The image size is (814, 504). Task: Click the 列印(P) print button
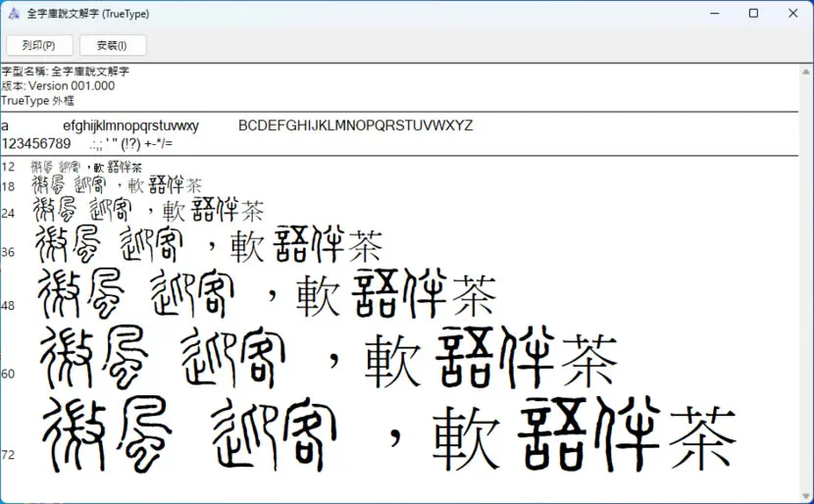(x=39, y=46)
